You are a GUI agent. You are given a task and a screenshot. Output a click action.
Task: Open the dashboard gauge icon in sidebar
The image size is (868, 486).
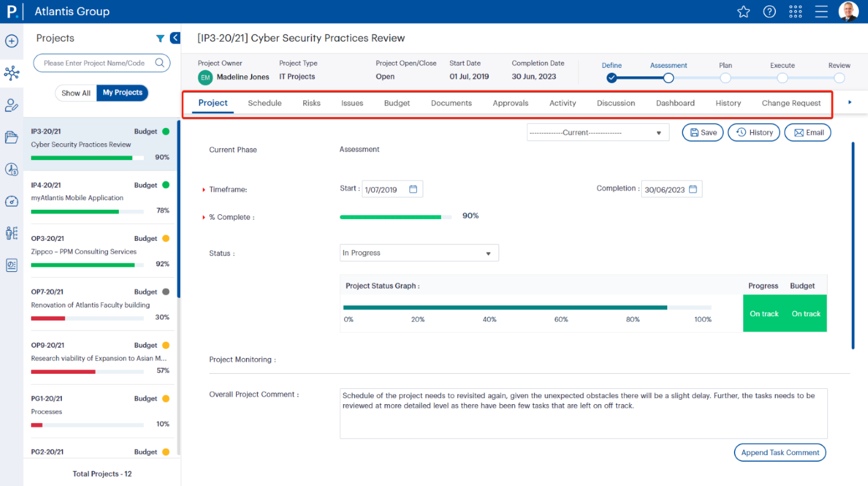click(x=12, y=201)
